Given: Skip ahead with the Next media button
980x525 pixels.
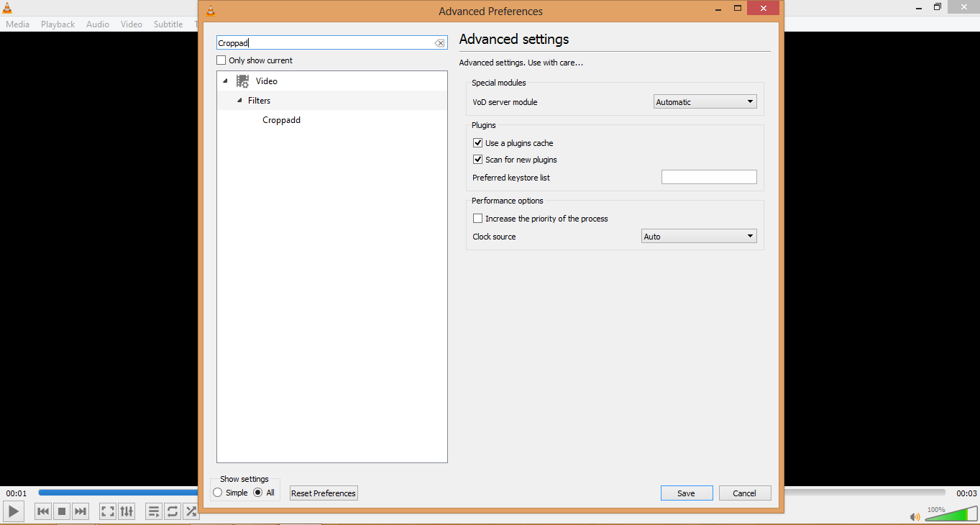Looking at the screenshot, I should (x=81, y=511).
